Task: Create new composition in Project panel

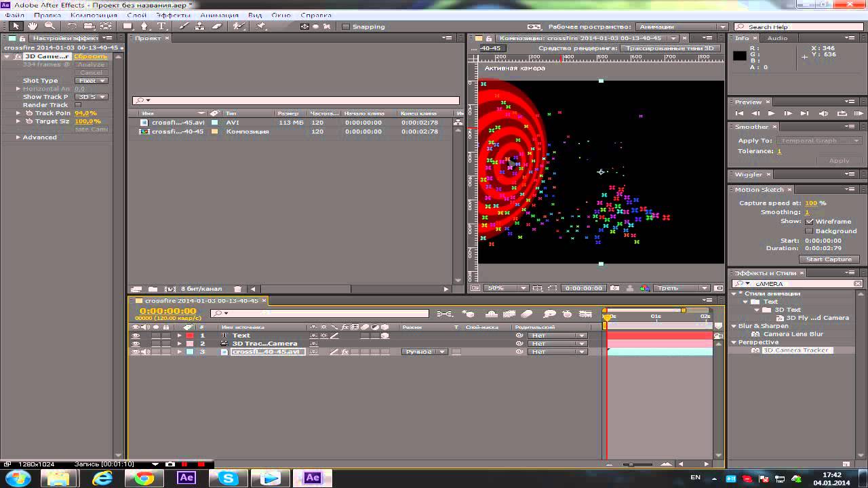Action: click(170, 289)
